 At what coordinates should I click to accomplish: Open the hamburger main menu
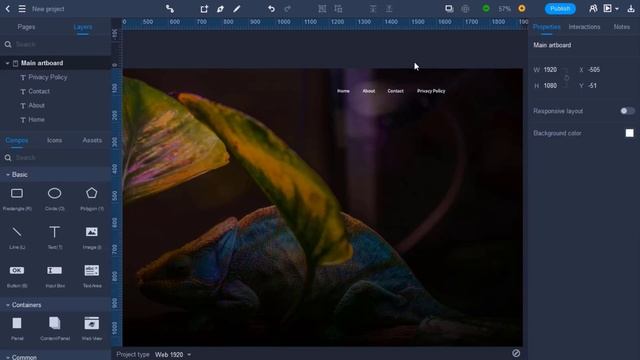click(22, 9)
